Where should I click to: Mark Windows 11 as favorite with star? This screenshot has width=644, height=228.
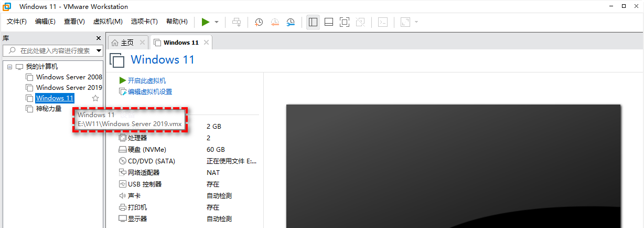click(x=95, y=98)
